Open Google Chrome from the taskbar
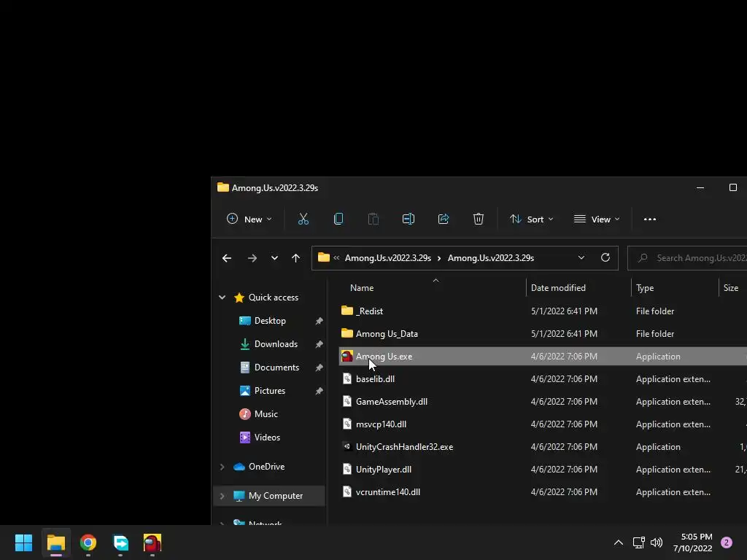This screenshot has height=560, width=747. click(x=88, y=542)
